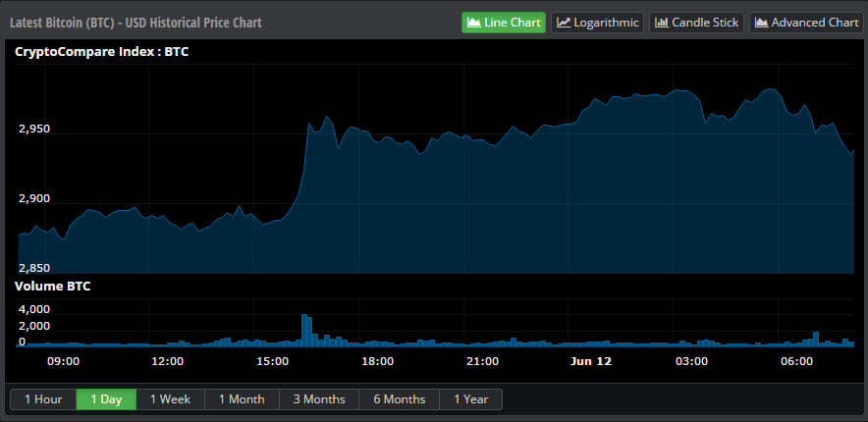Click the CryptoCompare Index : BTC label

point(101,52)
